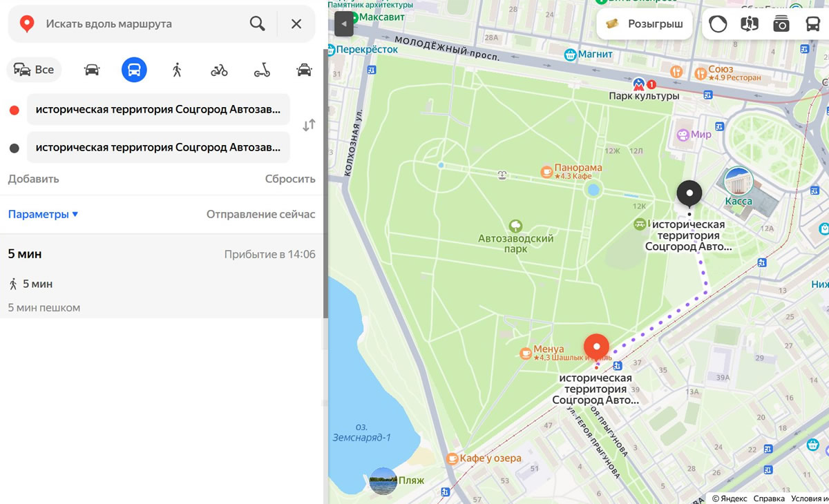The width and height of the screenshot is (829, 504).
Task: Collapse the side panel with arrow button
Action: point(344,23)
